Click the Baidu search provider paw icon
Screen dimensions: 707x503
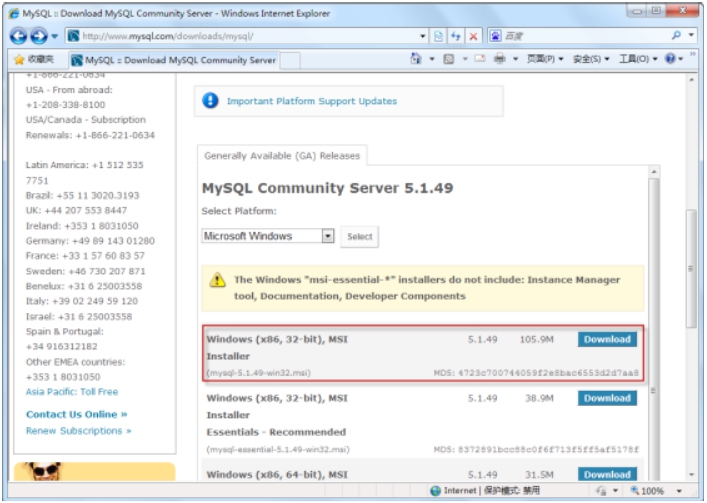(x=495, y=36)
